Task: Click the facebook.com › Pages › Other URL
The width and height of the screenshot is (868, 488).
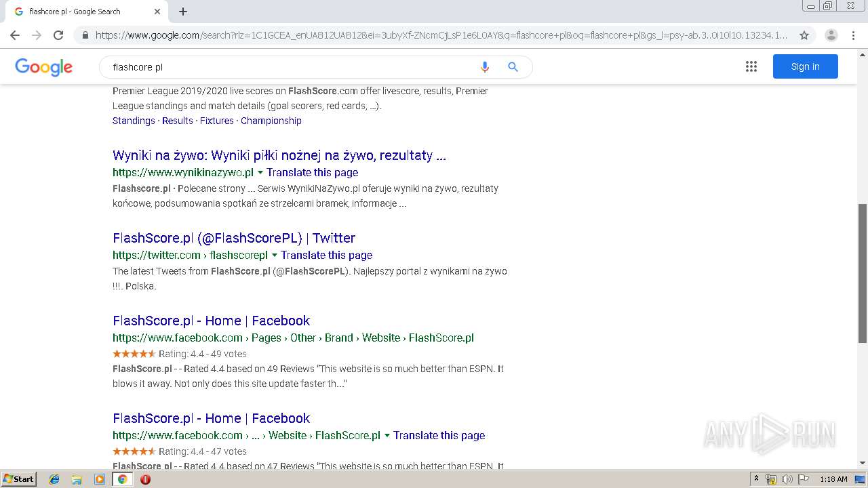Action: (293, 338)
